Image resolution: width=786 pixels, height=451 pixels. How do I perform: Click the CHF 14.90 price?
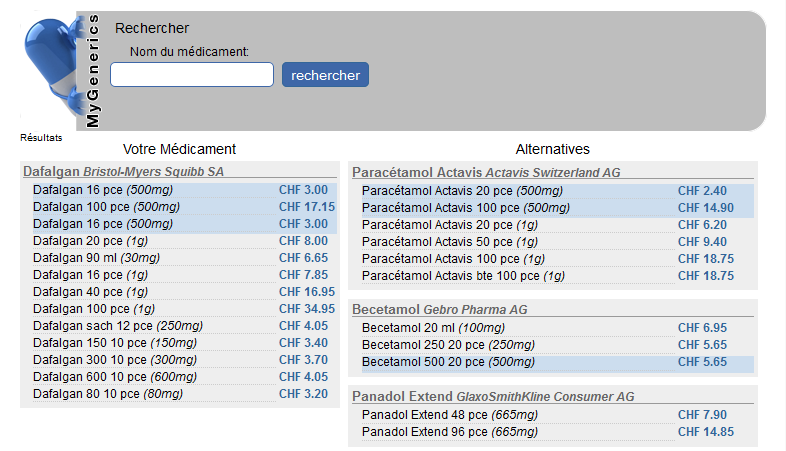[x=706, y=208]
